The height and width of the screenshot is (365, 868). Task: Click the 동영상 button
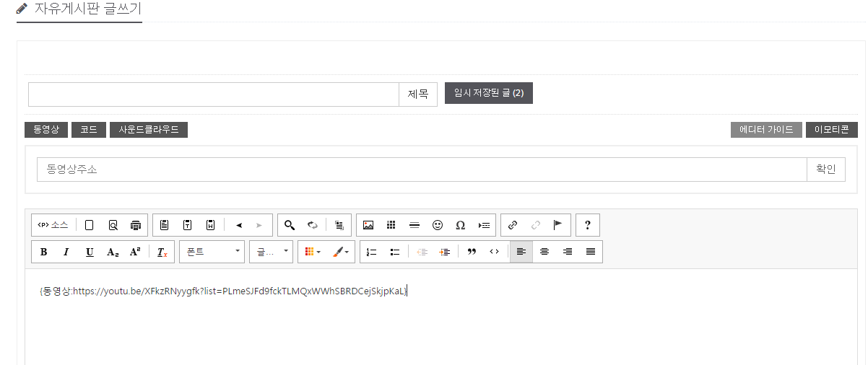tap(46, 130)
